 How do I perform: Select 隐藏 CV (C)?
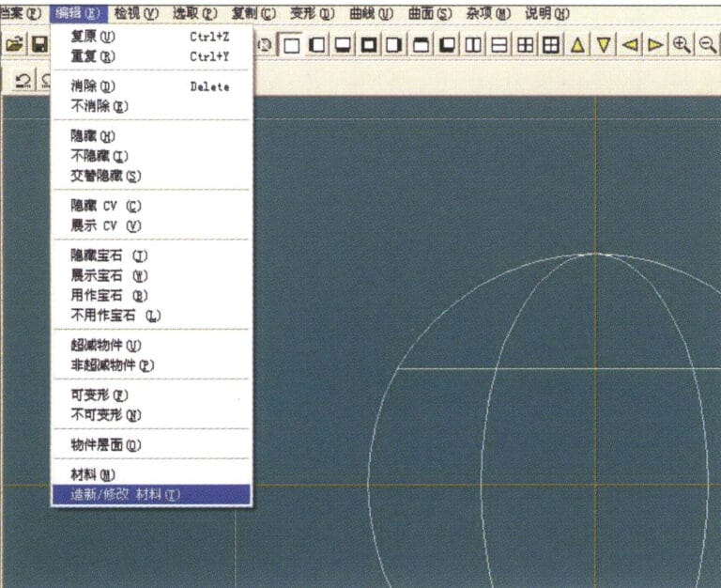coord(151,206)
